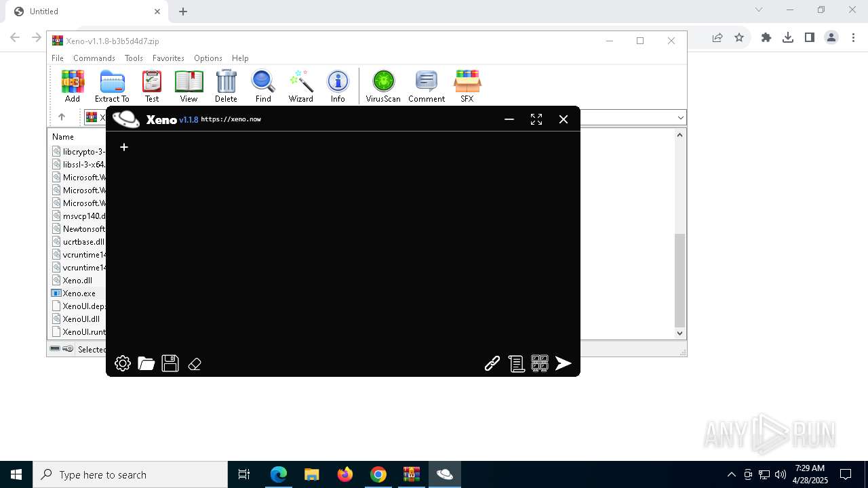Add an archive Comment
Viewport: 868px width, 488px height.
427,86
